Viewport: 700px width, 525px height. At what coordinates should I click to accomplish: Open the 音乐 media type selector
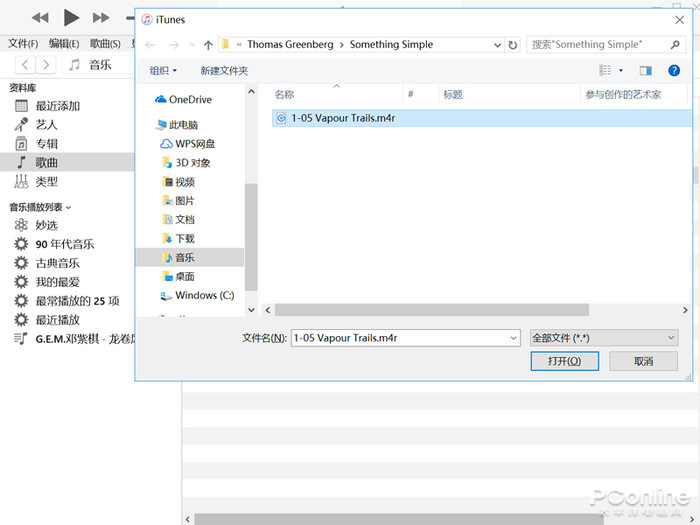pos(98,65)
